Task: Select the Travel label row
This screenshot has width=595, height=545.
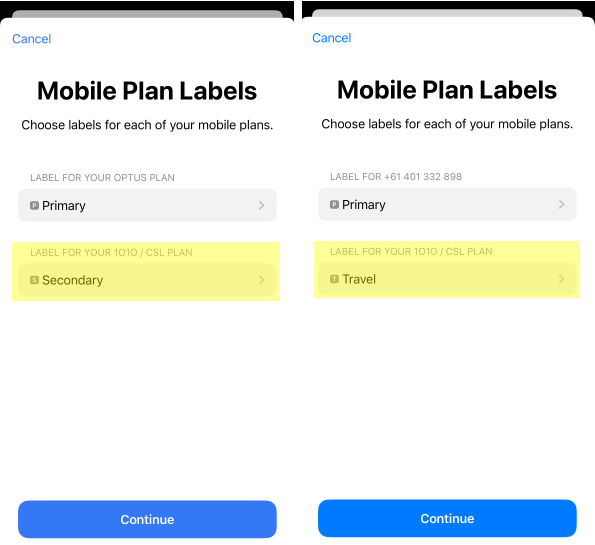Action: [x=447, y=279]
